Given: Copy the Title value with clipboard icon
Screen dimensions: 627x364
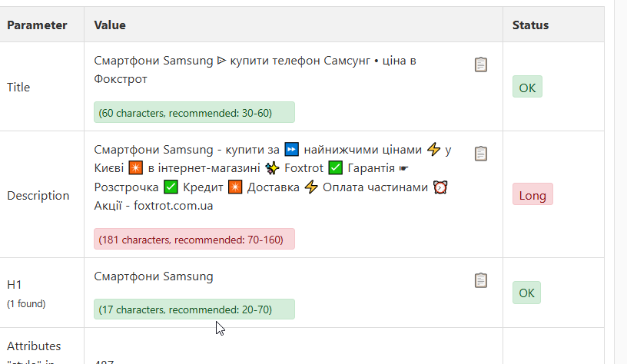Looking at the screenshot, I should (481, 65).
